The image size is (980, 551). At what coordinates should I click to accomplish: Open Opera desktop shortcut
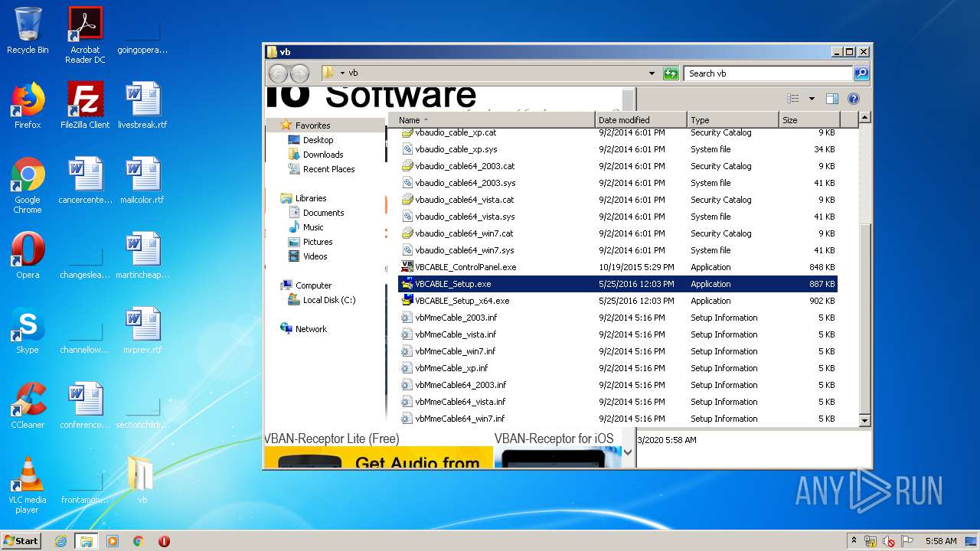[x=28, y=256]
